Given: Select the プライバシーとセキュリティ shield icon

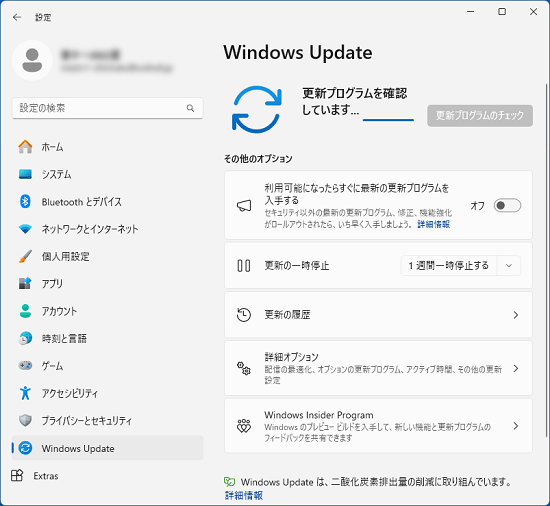Looking at the screenshot, I should click(25, 420).
